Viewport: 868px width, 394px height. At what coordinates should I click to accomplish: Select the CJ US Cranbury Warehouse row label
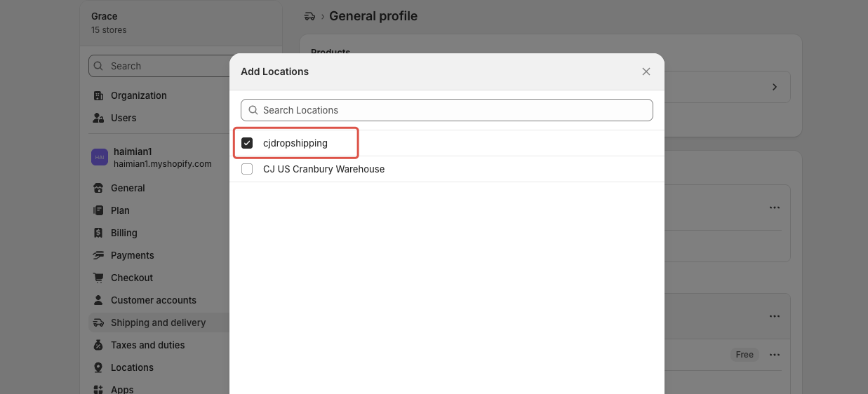click(323, 169)
